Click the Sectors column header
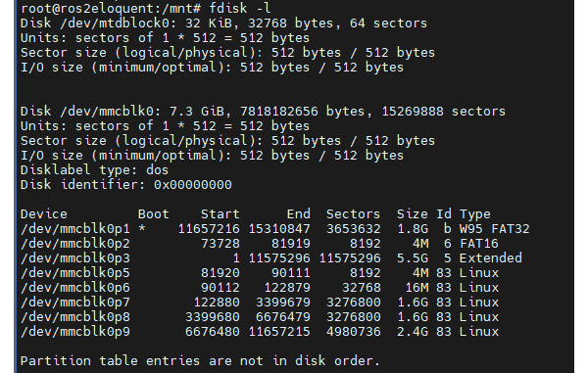This screenshot has width=588, height=373. [353, 213]
